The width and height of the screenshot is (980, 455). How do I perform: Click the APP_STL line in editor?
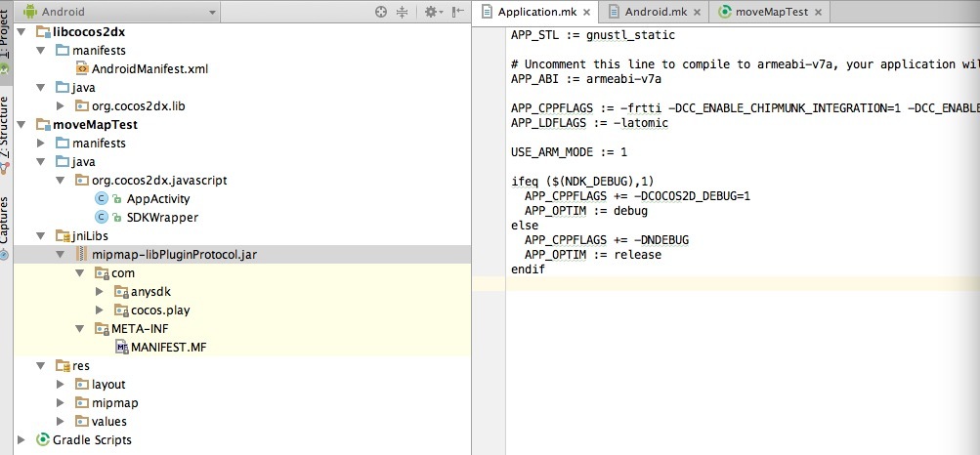point(592,35)
